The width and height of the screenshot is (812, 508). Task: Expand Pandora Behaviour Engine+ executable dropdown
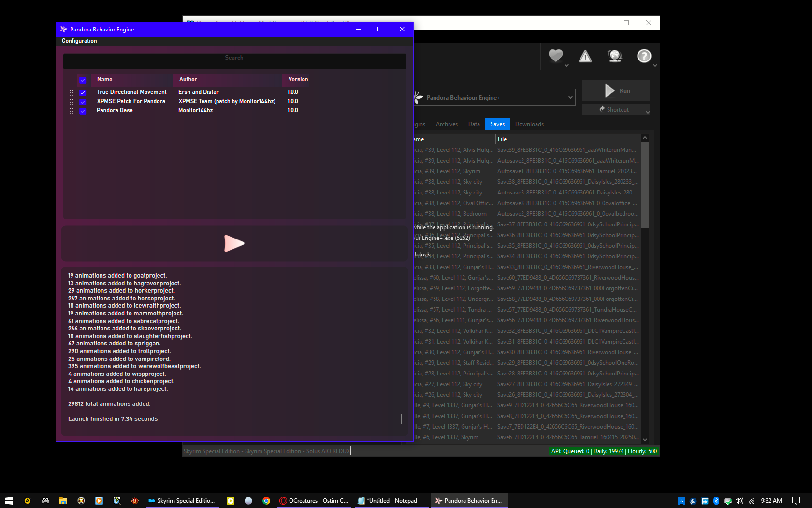click(x=570, y=97)
